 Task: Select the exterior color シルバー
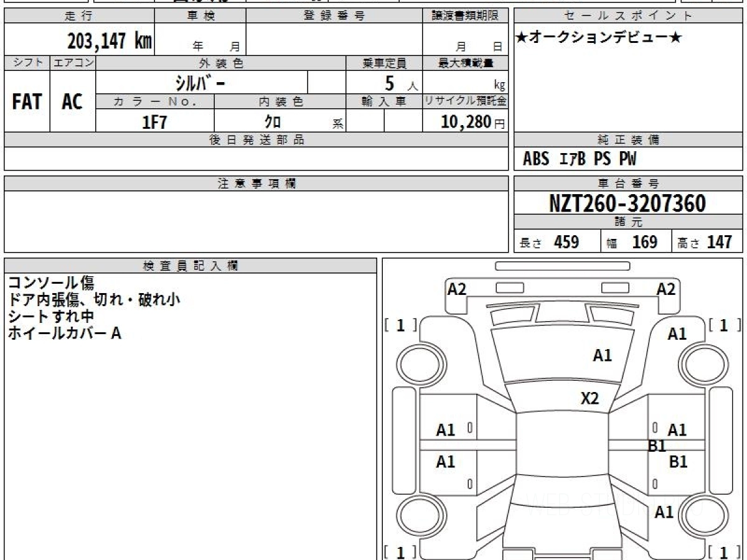tap(202, 82)
